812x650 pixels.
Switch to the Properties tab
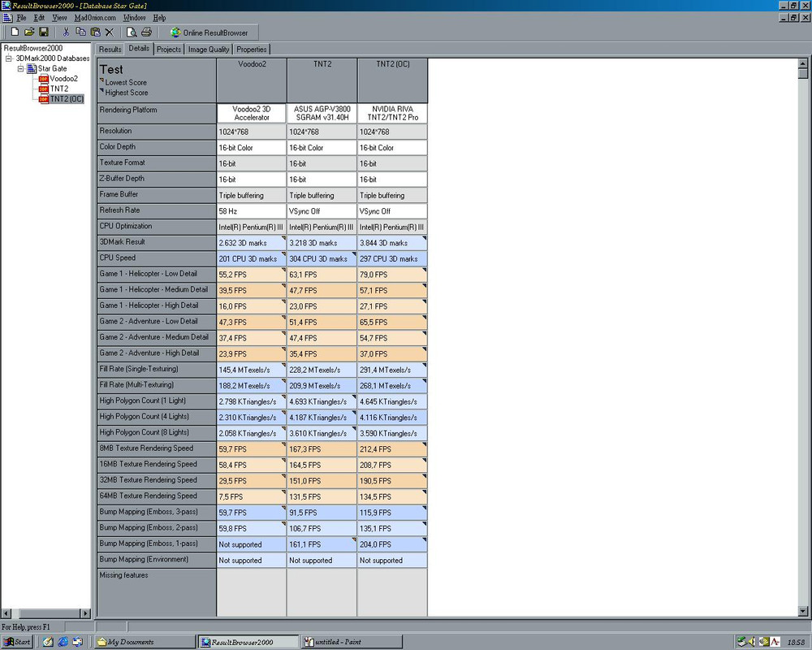click(252, 50)
